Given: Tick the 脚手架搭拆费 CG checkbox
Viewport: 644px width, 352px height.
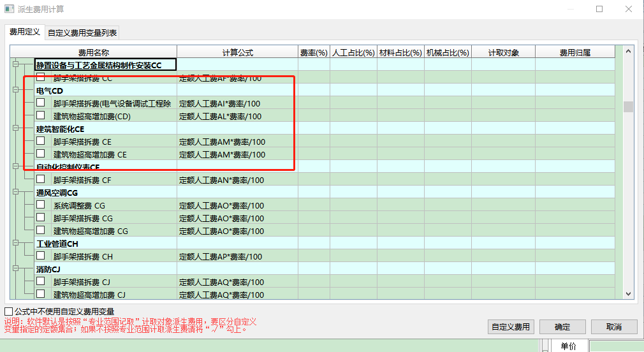Looking at the screenshot, I should click(x=41, y=217).
